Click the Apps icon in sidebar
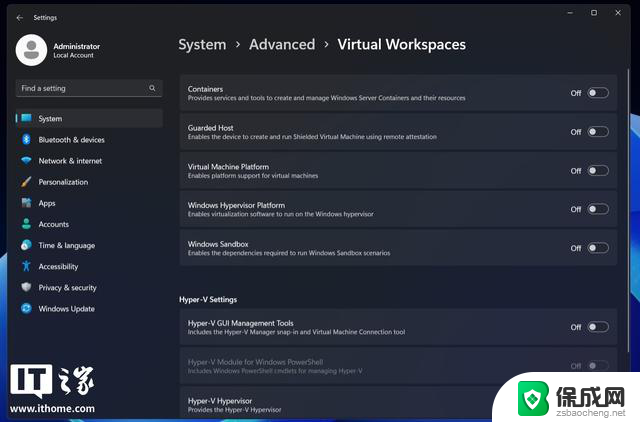This screenshot has height=422, width=640. tap(27, 203)
